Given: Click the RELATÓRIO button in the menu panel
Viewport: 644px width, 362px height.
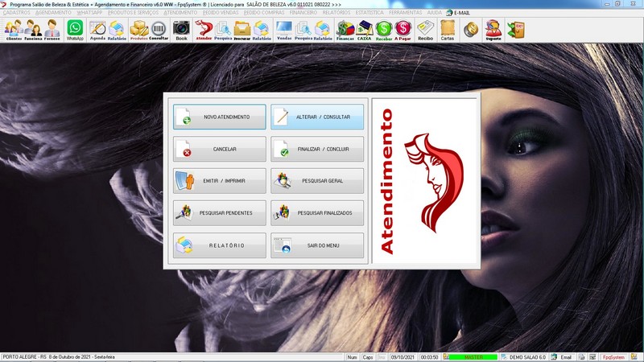Looking at the screenshot, I should [219, 245].
